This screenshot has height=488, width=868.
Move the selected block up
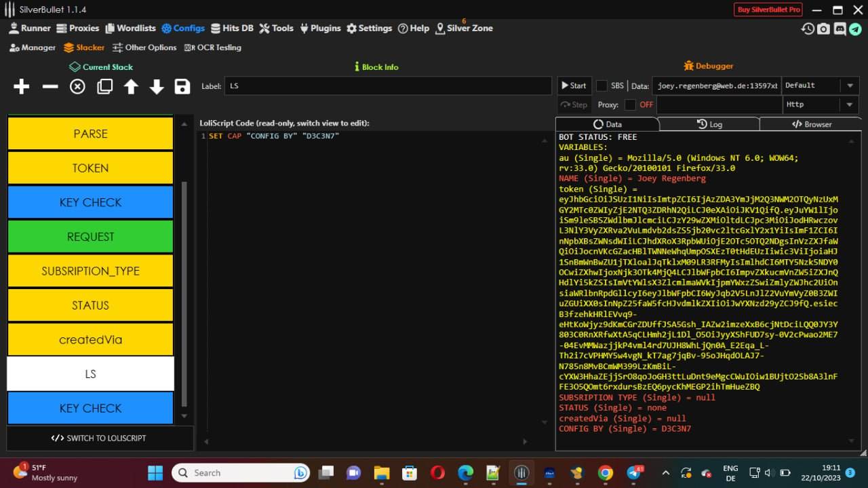click(x=131, y=86)
